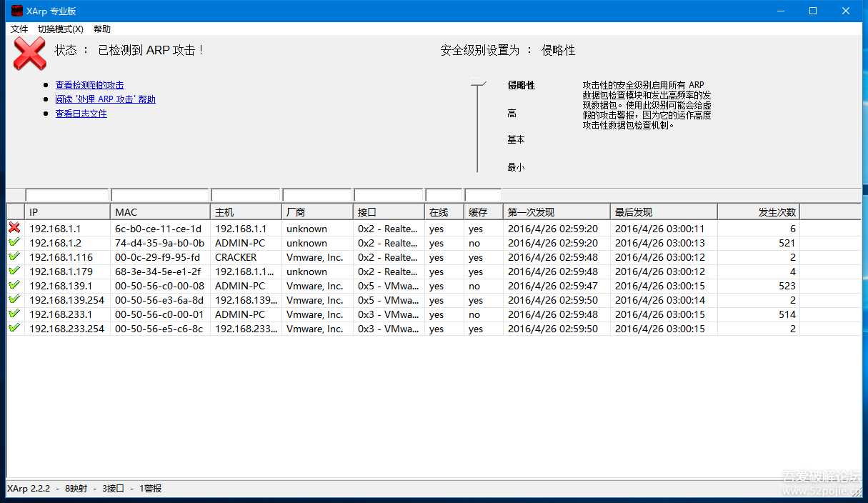Sort by the 最后发现 column header
Viewport: 868px width, 503px height.
tap(664, 212)
